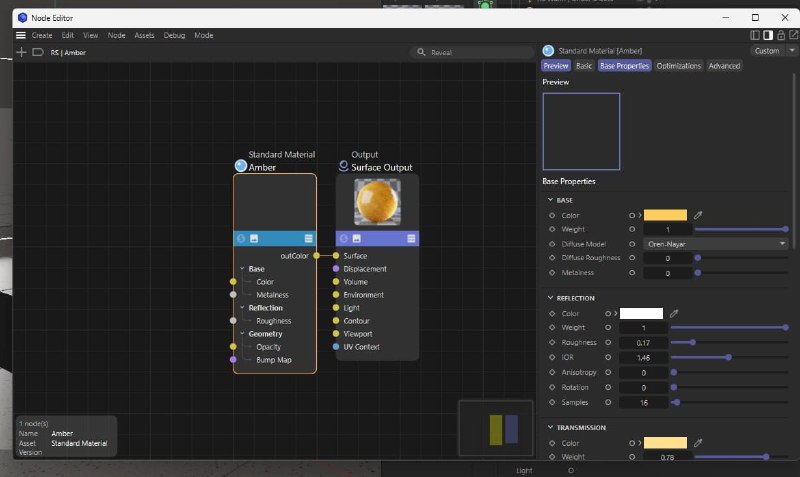The width and height of the screenshot is (800, 477).
Task: Collapse the REFLECTION section
Action: 551,298
